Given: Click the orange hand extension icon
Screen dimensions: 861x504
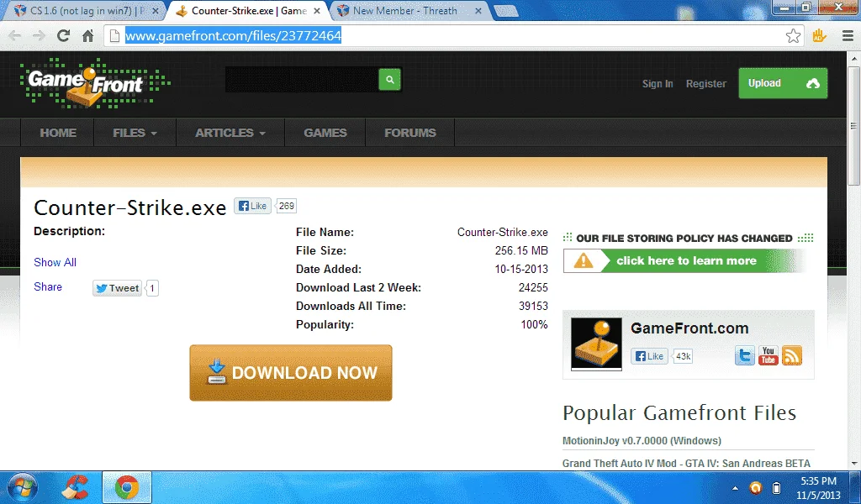Looking at the screenshot, I should point(819,36).
